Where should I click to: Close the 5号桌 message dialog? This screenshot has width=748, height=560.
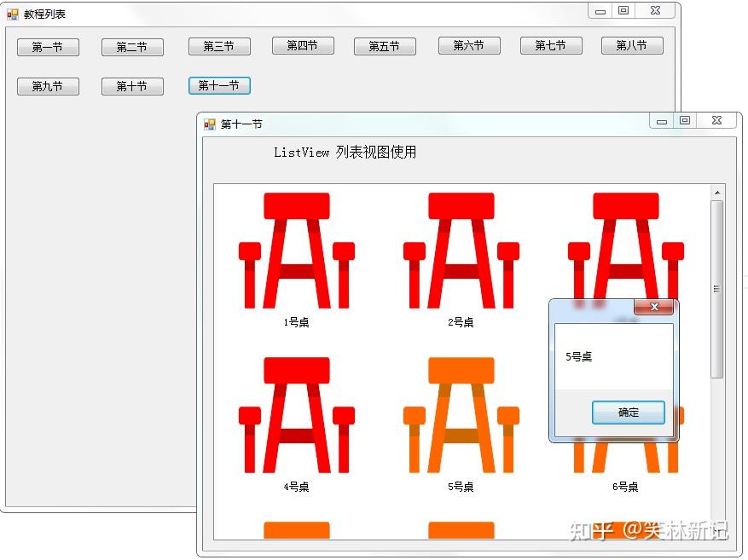(x=654, y=307)
